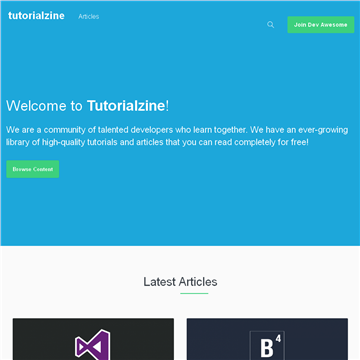Click the 'community of talented developers' paragraph
This screenshot has width=360, height=360.
(x=177, y=136)
